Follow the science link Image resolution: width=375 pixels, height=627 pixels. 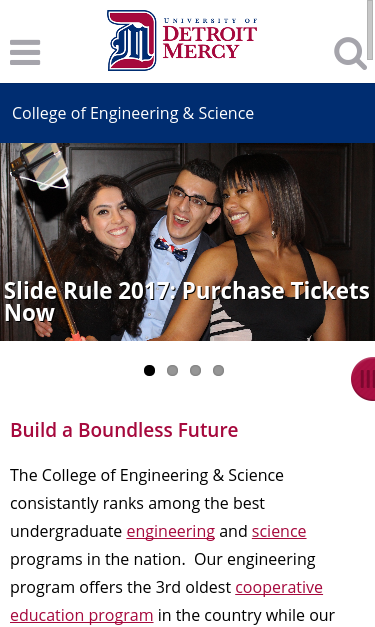click(x=279, y=531)
